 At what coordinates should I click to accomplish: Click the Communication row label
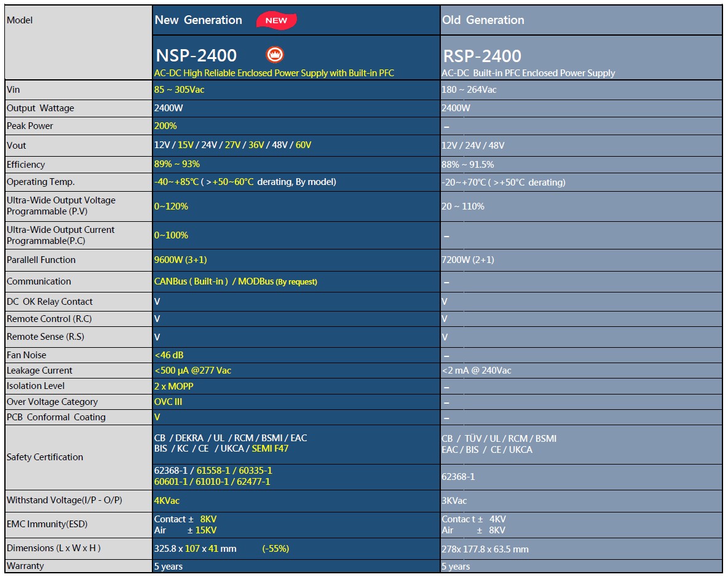click(x=39, y=281)
